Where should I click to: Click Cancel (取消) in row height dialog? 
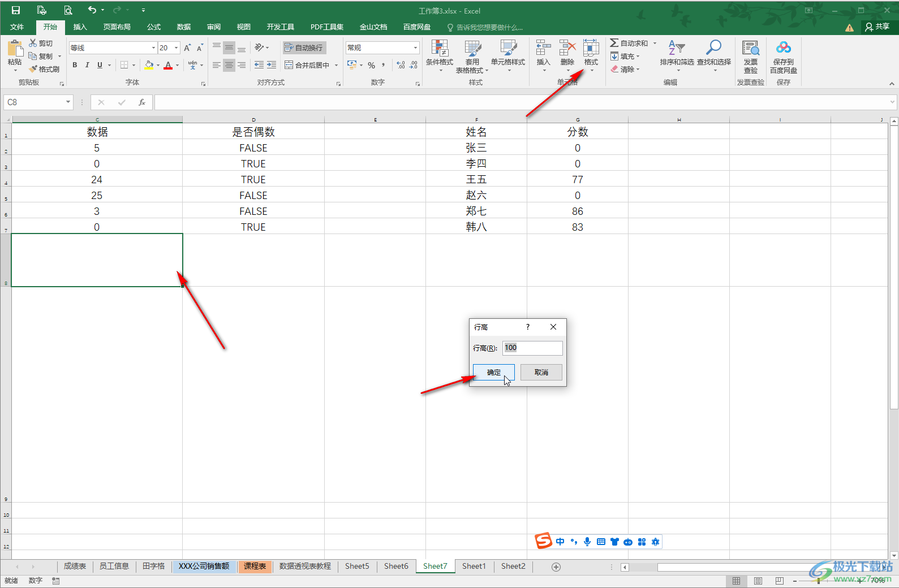(541, 372)
